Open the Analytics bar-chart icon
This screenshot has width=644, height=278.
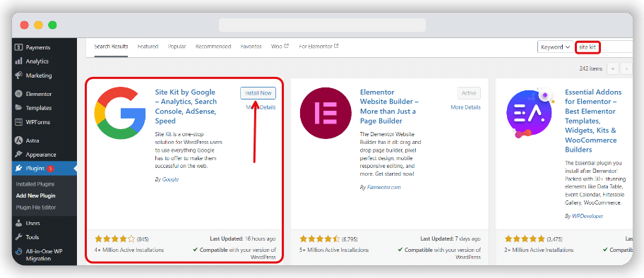click(x=18, y=61)
